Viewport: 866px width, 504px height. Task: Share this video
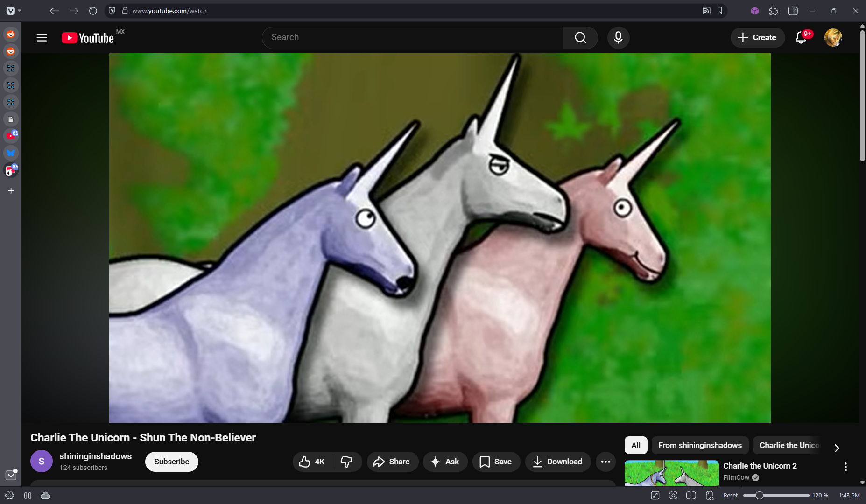(x=392, y=462)
